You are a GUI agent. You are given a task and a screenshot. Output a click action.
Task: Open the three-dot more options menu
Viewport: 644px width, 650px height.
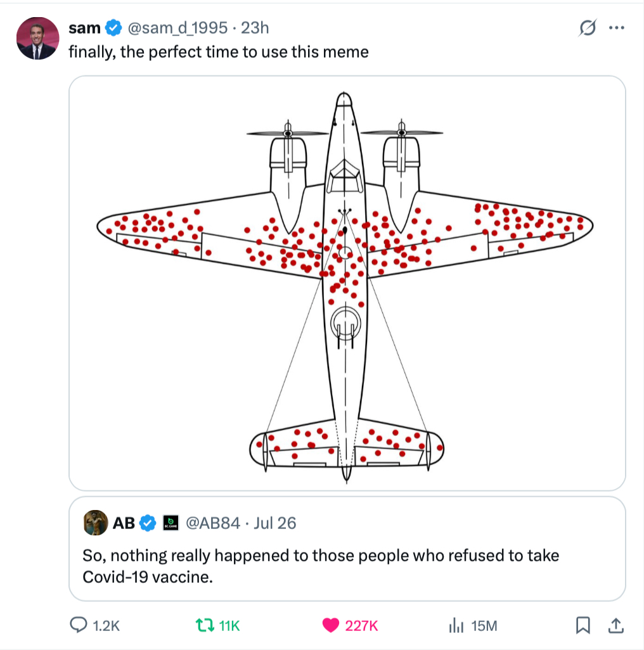pyautogui.click(x=616, y=28)
